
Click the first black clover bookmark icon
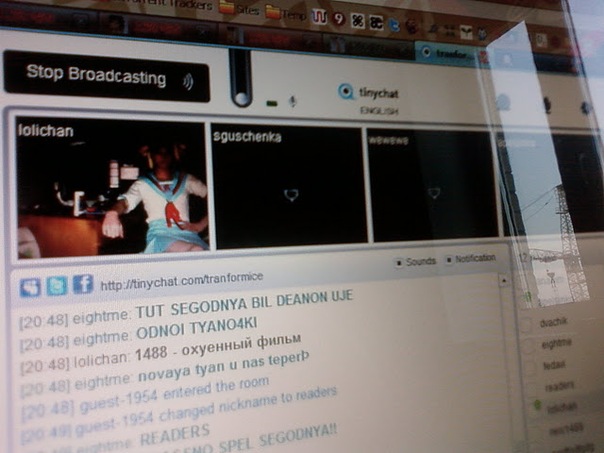pyautogui.click(x=357, y=21)
